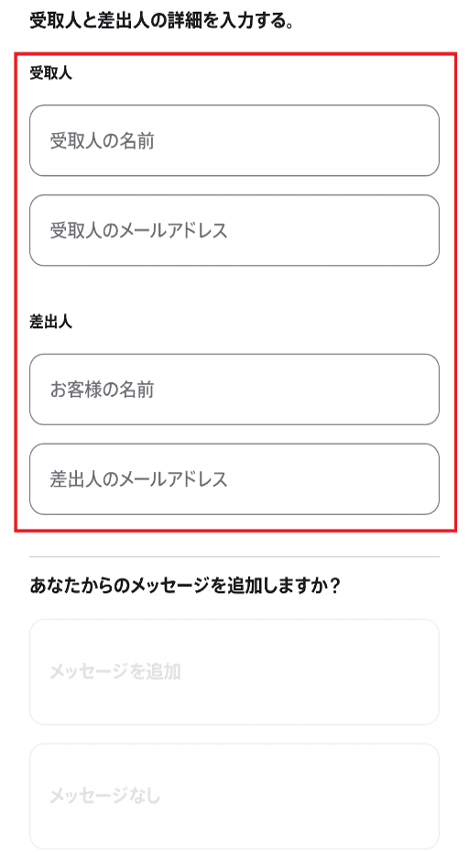Click the 差出人のメールアドレス input field
The height and width of the screenshot is (868, 469).
pyautogui.click(x=234, y=478)
